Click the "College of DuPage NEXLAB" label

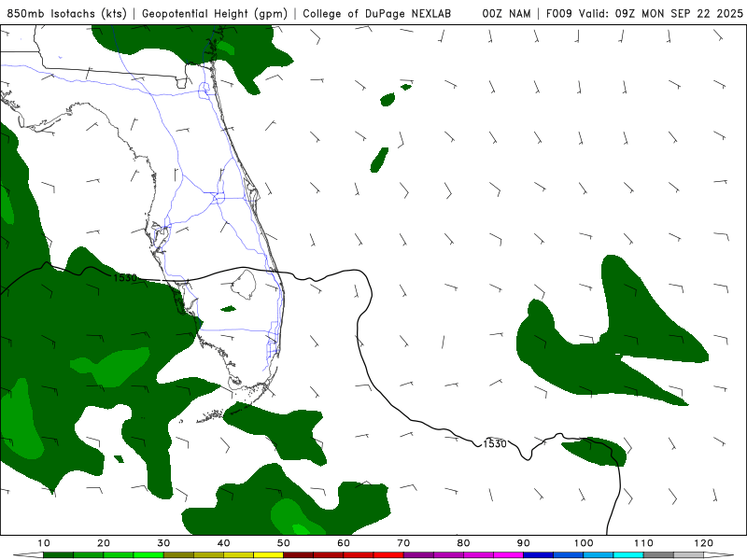[377, 14]
